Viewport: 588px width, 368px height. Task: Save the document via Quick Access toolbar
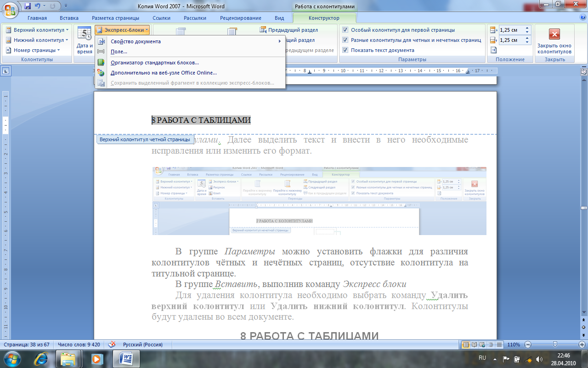28,6
